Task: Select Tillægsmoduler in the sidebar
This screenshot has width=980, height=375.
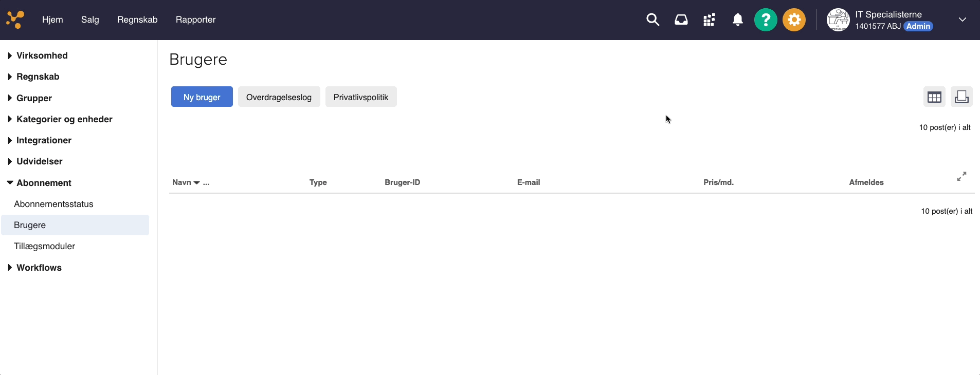Action: [44, 246]
